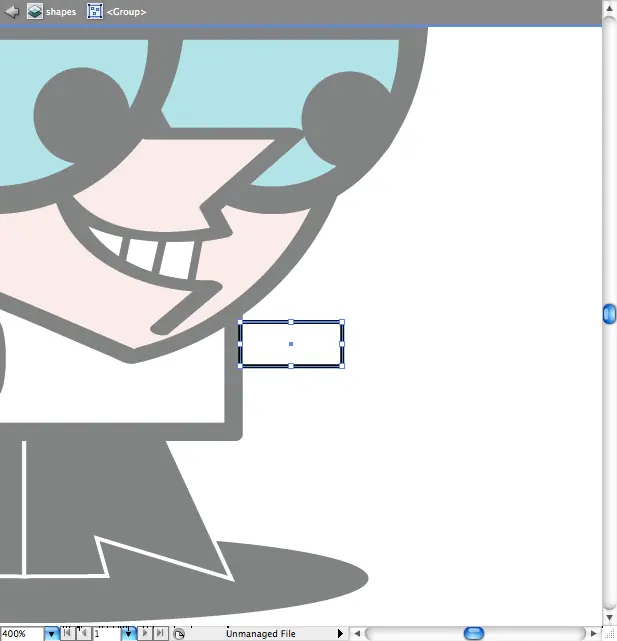Go to next artboard button
Viewport: 617px width, 641px height.
pos(144,633)
